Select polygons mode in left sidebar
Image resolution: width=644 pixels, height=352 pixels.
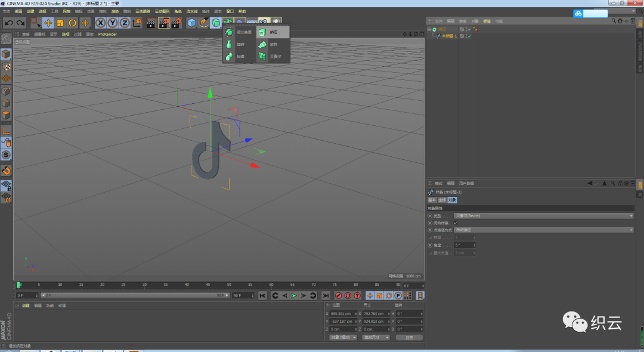coord(6,115)
